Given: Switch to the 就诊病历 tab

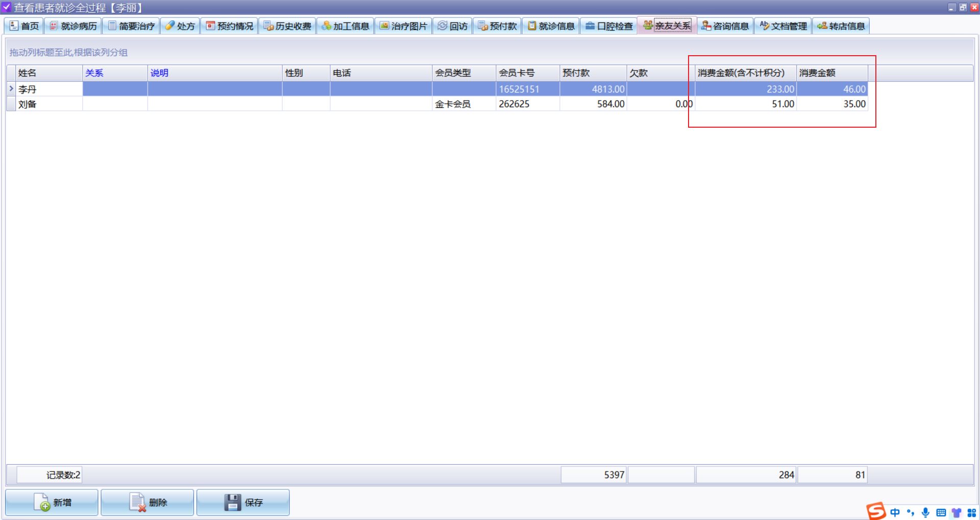Looking at the screenshot, I should (x=73, y=26).
